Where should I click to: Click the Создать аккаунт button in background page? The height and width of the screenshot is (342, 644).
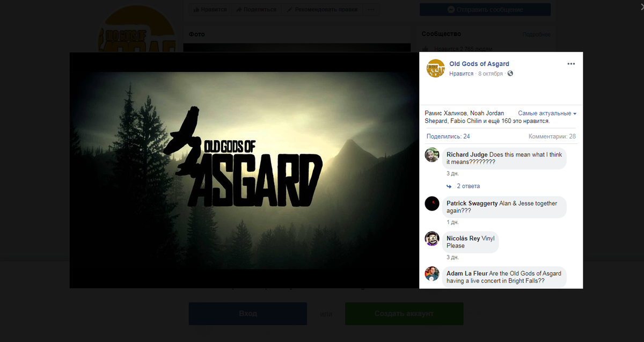404,314
